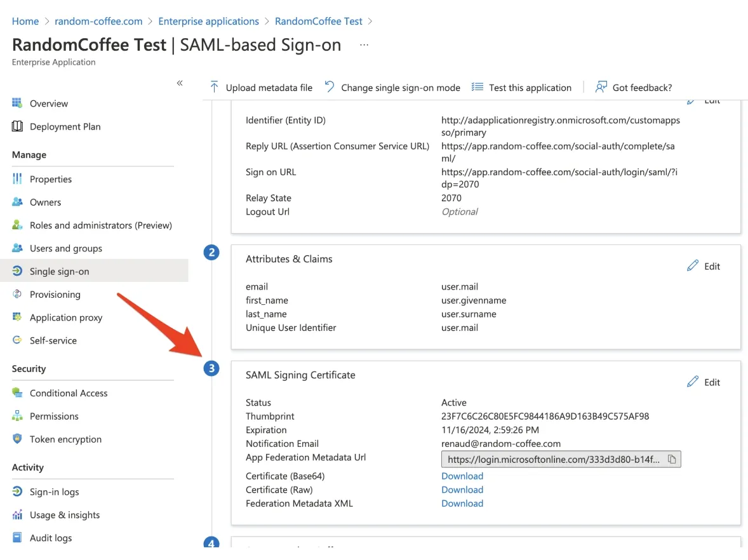
Task: Open Users and groups
Action: click(x=66, y=248)
